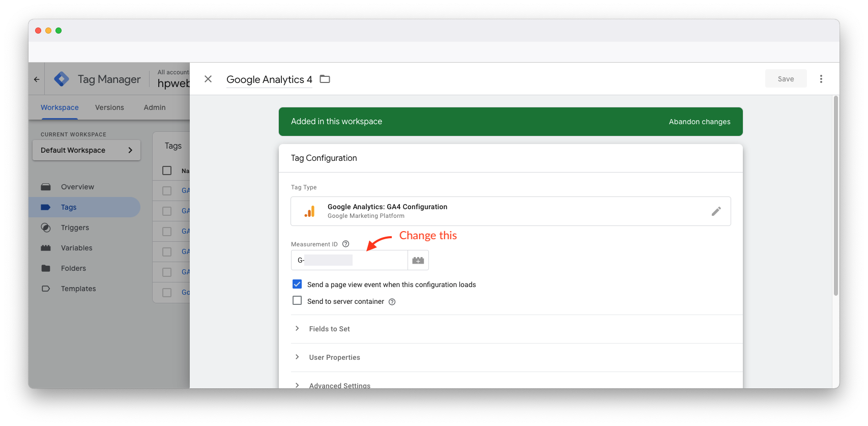The height and width of the screenshot is (426, 868).
Task: Open the Default Workspace selector
Action: click(x=86, y=150)
